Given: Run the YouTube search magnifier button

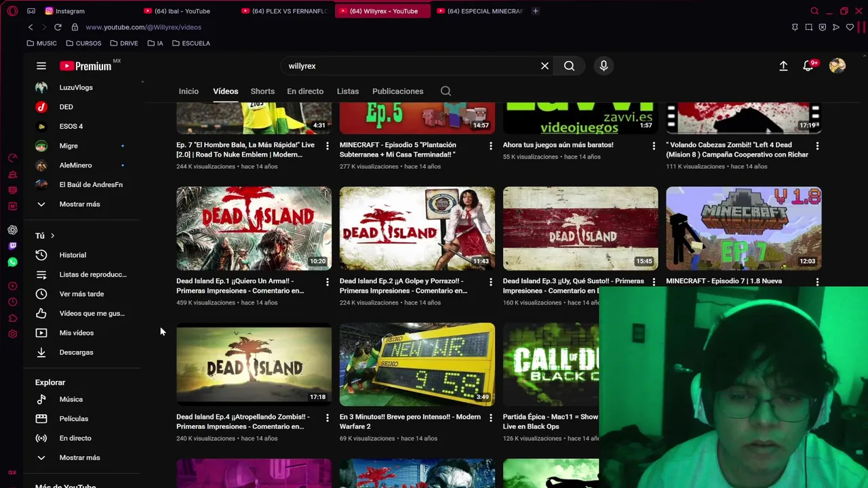Looking at the screenshot, I should pyautogui.click(x=569, y=66).
